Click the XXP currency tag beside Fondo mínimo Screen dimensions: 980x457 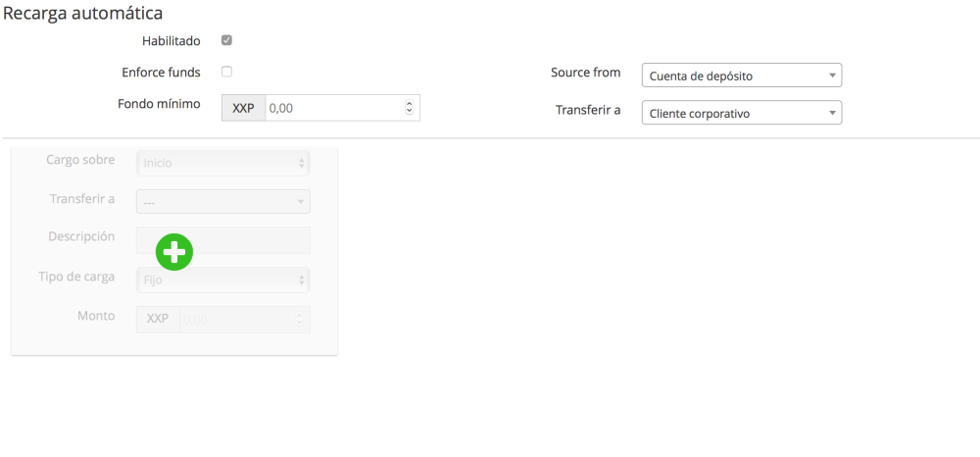pyautogui.click(x=243, y=108)
